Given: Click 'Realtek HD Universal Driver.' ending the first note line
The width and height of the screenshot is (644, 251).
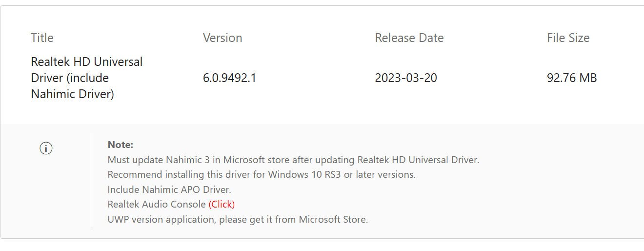Looking at the screenshot, I should click(418, 160).
